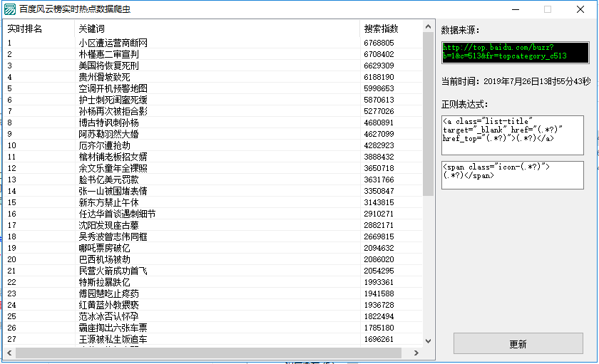The height and width of the screenshot is (364, 599).
Task: Click the 实时排名 column header
Action: [39, 28]
